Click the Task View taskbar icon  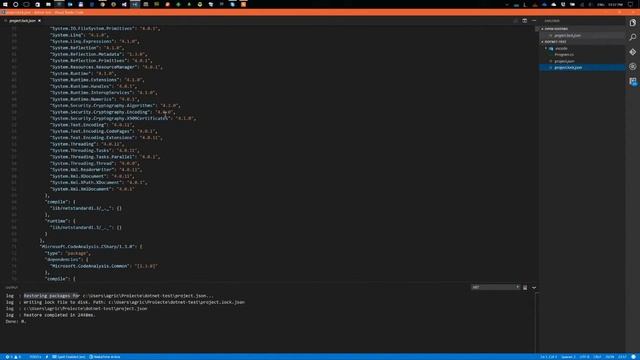click(26, 4)
